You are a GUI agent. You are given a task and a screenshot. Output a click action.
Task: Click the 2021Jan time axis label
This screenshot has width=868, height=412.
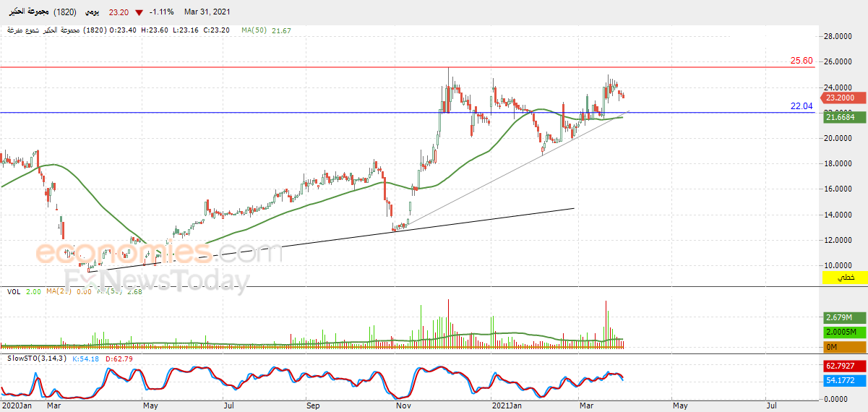(506, 406)
